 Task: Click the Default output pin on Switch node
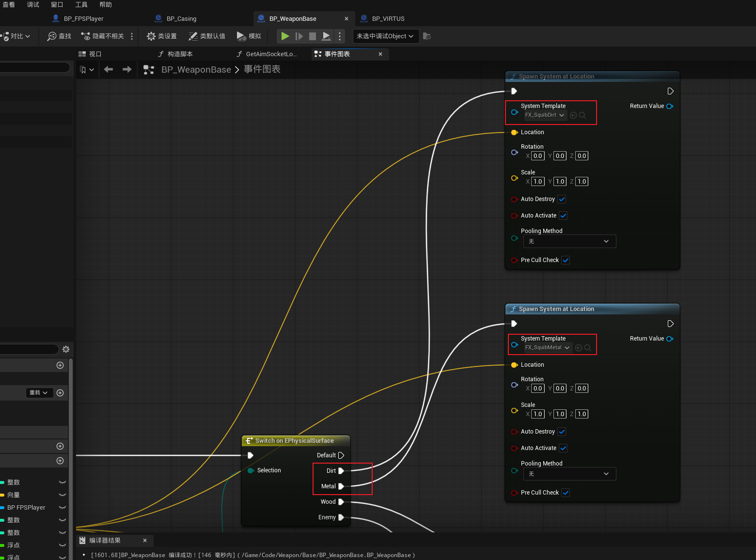341,455
